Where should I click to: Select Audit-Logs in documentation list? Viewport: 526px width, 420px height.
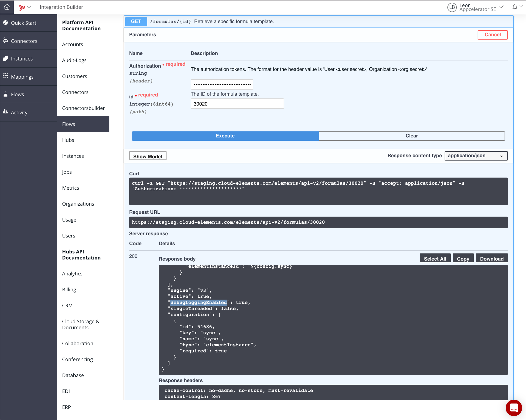[x=74, y=60]
